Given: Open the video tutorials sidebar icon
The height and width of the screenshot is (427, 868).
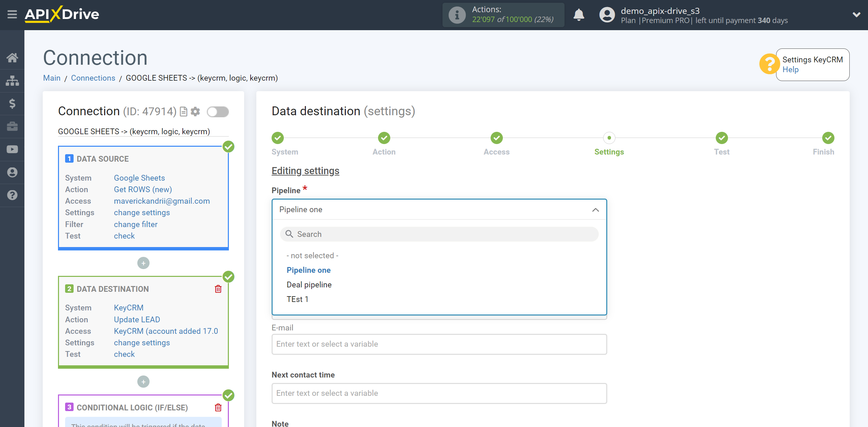Looking at the screenshot, I should tap(12, 149).
